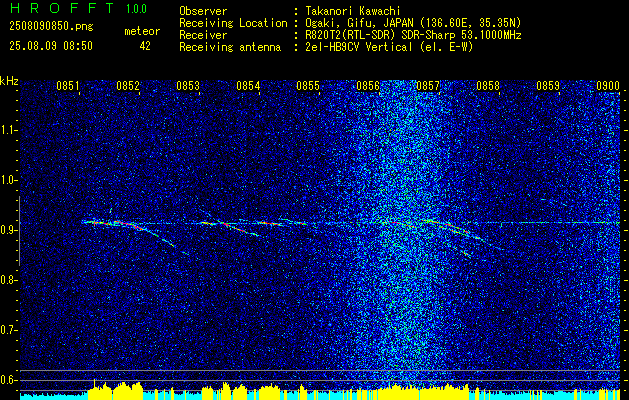
Task: Click the observer name Takanori Kawachi
Action: 352,11
